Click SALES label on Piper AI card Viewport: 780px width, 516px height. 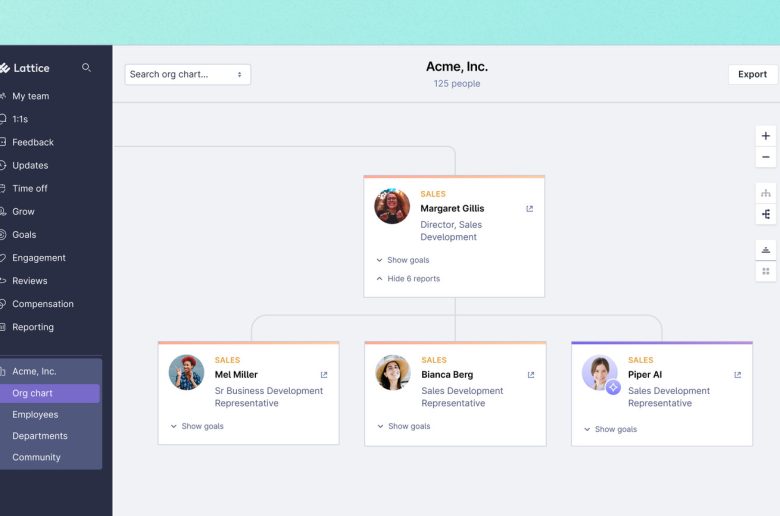coord(641,360)
